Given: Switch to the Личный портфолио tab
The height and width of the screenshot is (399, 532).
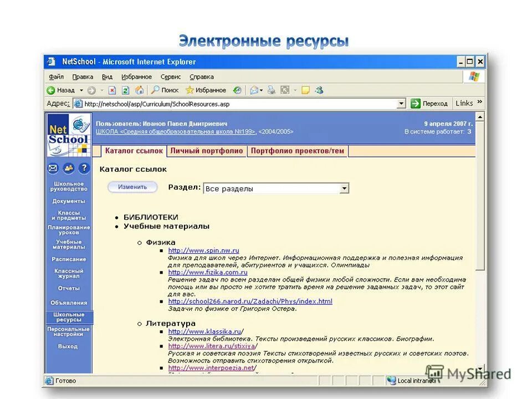Looking at the screenshot, I should click(207, 150).
